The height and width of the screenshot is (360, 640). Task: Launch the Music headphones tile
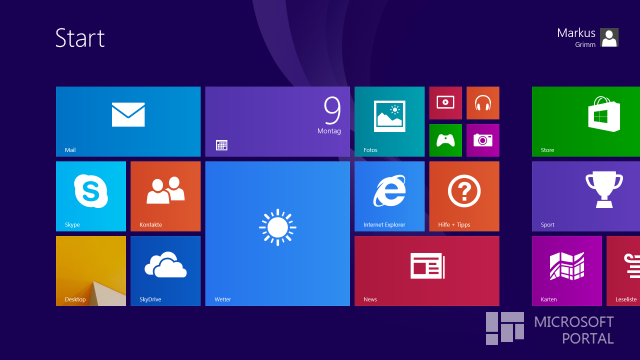483,103
